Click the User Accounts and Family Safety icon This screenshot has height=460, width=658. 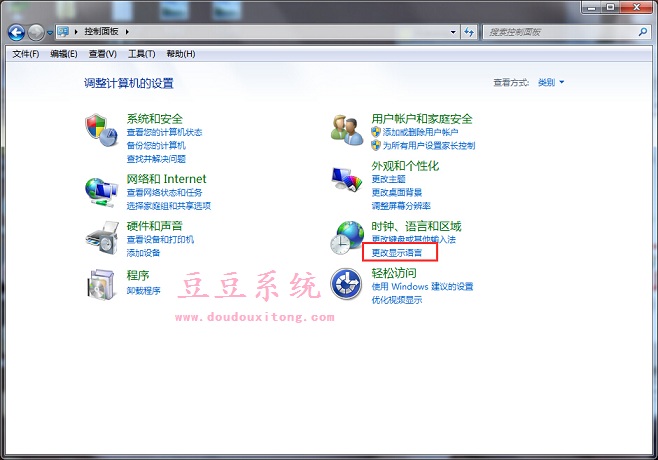347,130
